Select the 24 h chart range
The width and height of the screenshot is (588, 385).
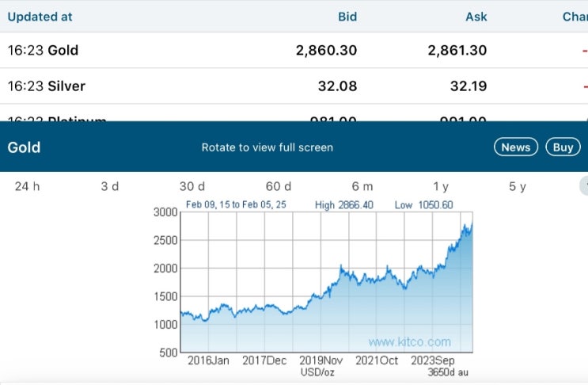27,186
